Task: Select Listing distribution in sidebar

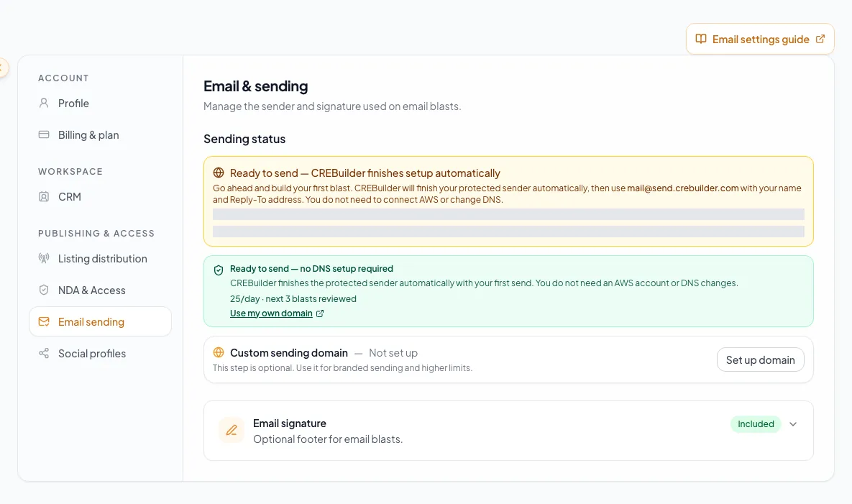Action: tap(100, 259)
